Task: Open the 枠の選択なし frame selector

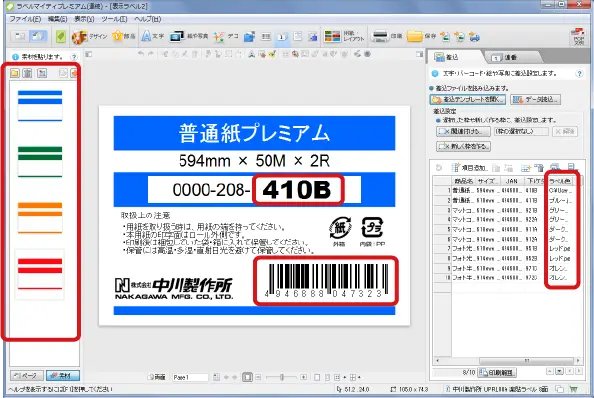Action: (x=521, y=131)
